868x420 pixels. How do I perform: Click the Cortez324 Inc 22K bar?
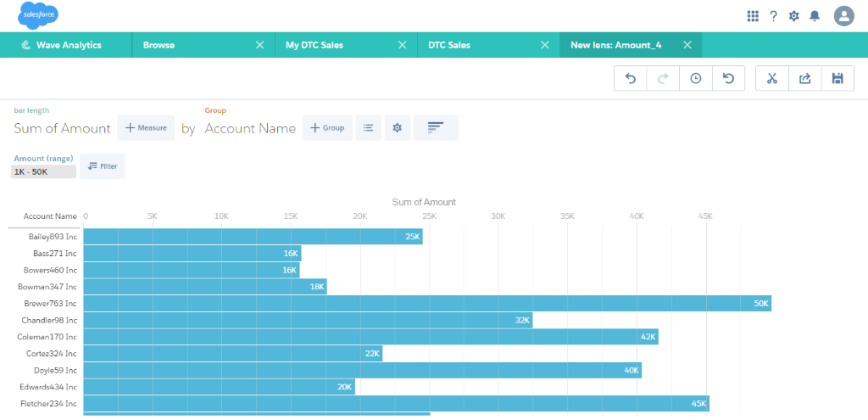point(233,353)
